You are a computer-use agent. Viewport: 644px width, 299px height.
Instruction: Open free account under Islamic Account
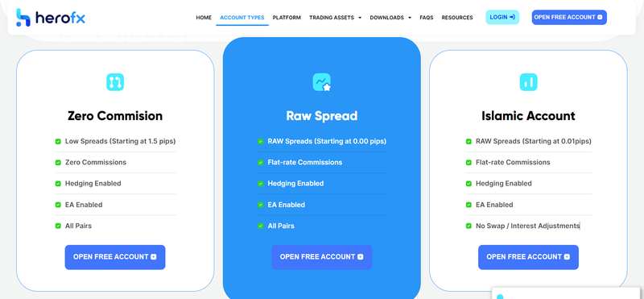[x=528, y=257]
